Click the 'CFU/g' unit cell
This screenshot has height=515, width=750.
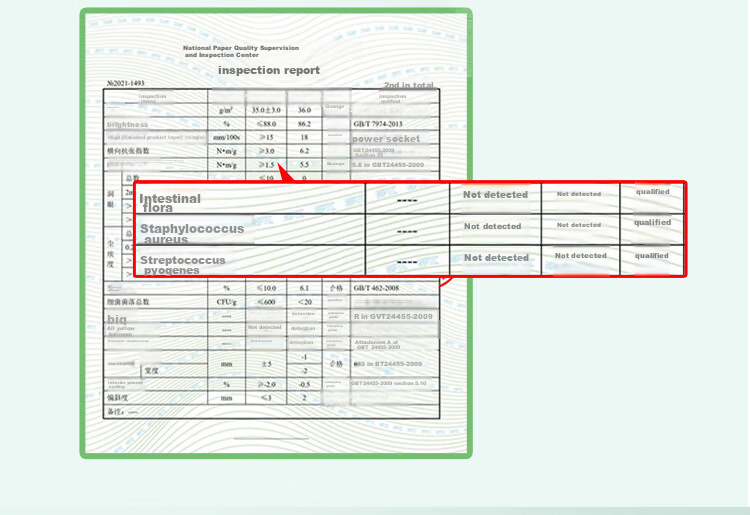(x=226, y=302)
